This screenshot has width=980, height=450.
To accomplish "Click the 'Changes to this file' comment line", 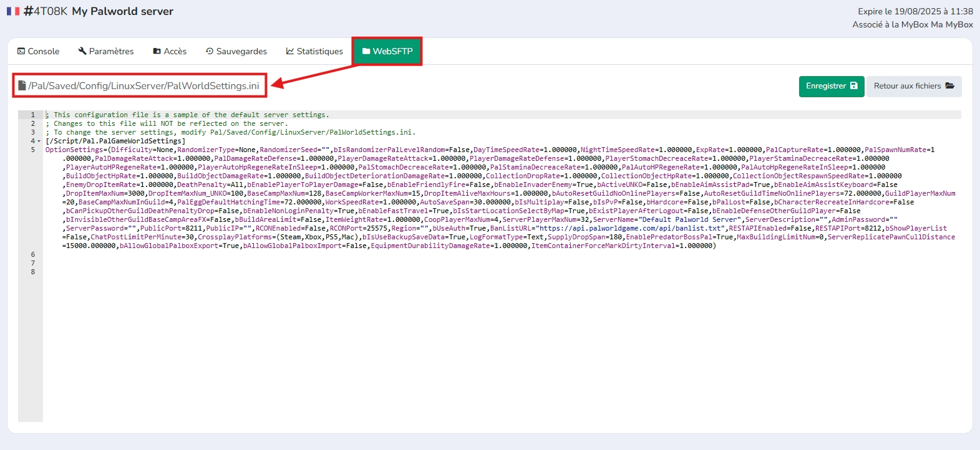I will tap(167, 123).
